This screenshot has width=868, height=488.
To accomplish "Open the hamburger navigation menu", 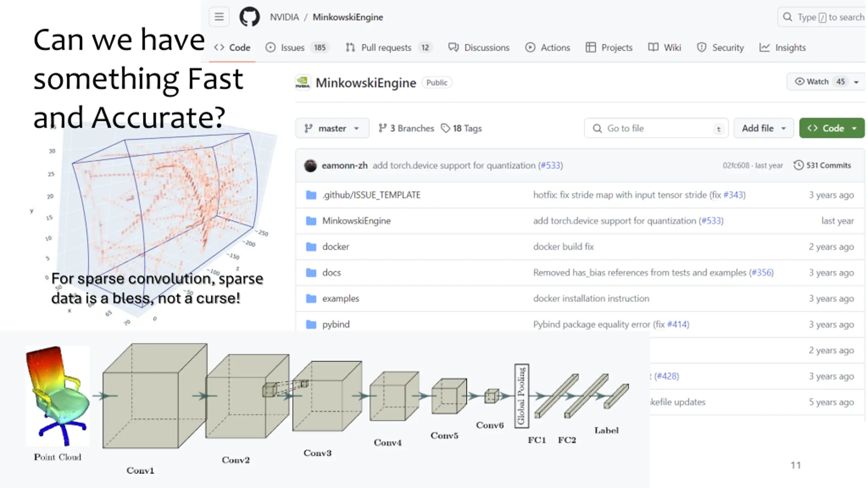I will tap(219, 17).
